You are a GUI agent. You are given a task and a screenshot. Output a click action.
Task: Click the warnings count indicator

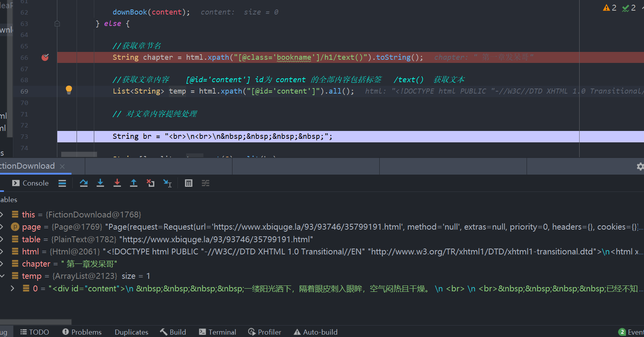click(x=610, y=8)
